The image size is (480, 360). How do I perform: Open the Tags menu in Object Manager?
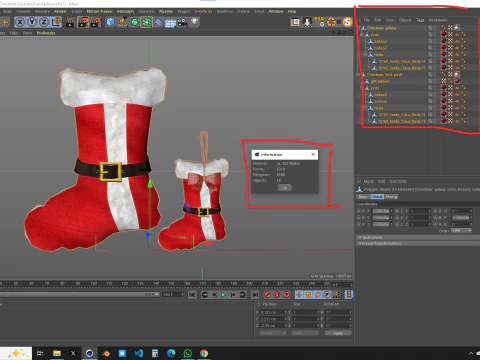[420, 20]
